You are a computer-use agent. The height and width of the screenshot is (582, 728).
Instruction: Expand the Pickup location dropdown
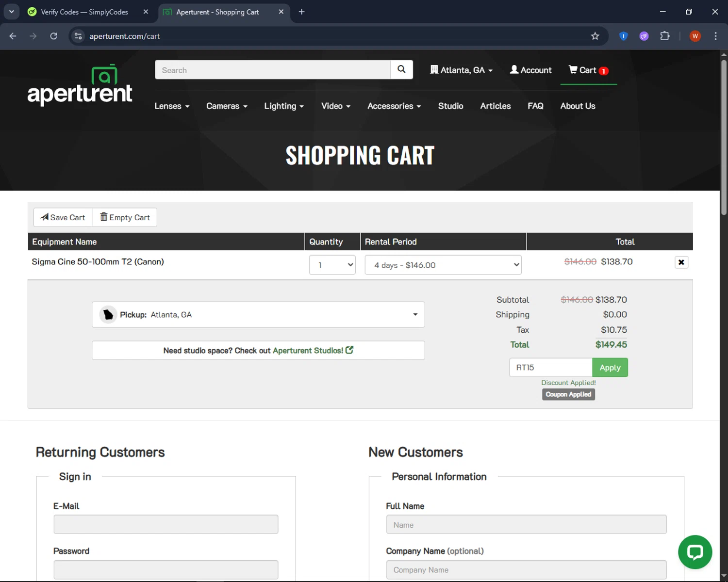click(x=258, y=315)
